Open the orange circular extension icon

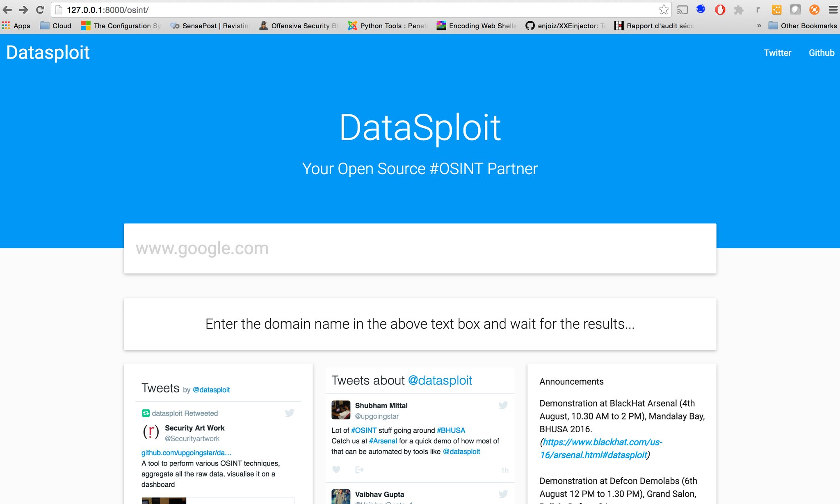pyautogui.click(x=814, y=10)
